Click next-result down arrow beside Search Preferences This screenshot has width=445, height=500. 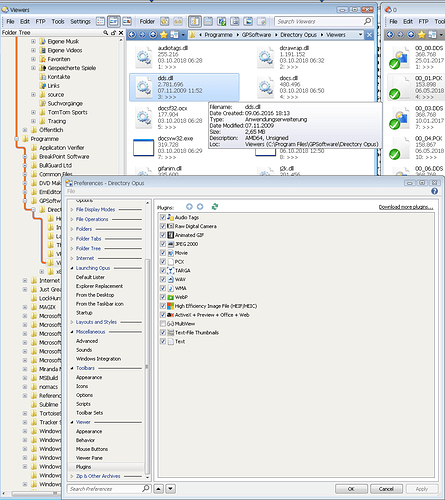click(170, 489)
